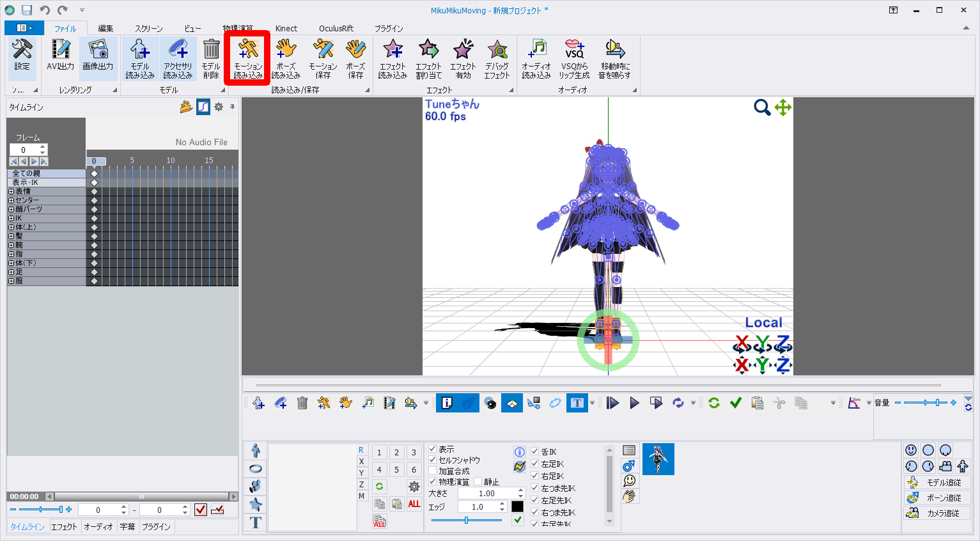Open the gear settings icon in timeline header
980x541 pixels.
coord(219,107)
